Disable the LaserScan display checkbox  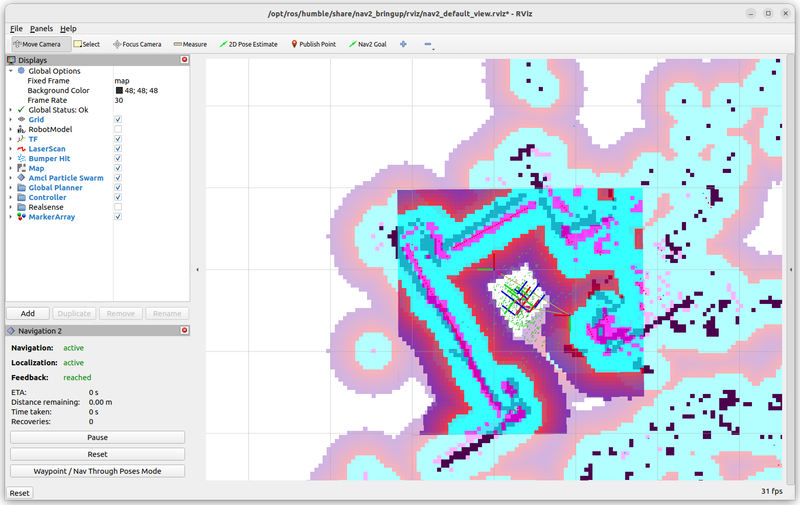[118, 149]
